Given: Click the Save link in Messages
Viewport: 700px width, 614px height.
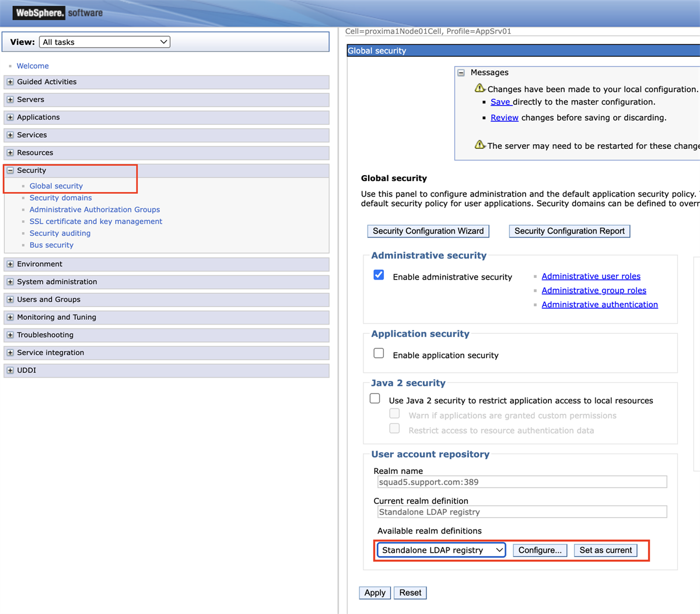Looking at the screenshot, I should click(x=501, y=102).
